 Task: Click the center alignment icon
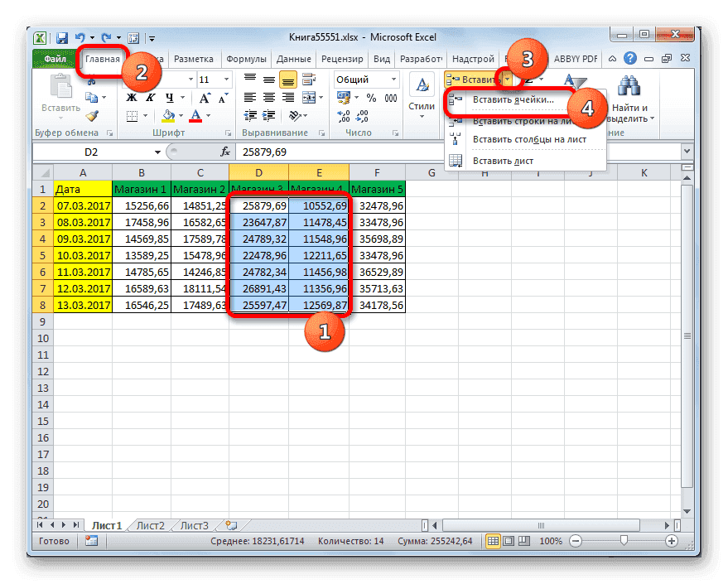click(x=269, y=98)
